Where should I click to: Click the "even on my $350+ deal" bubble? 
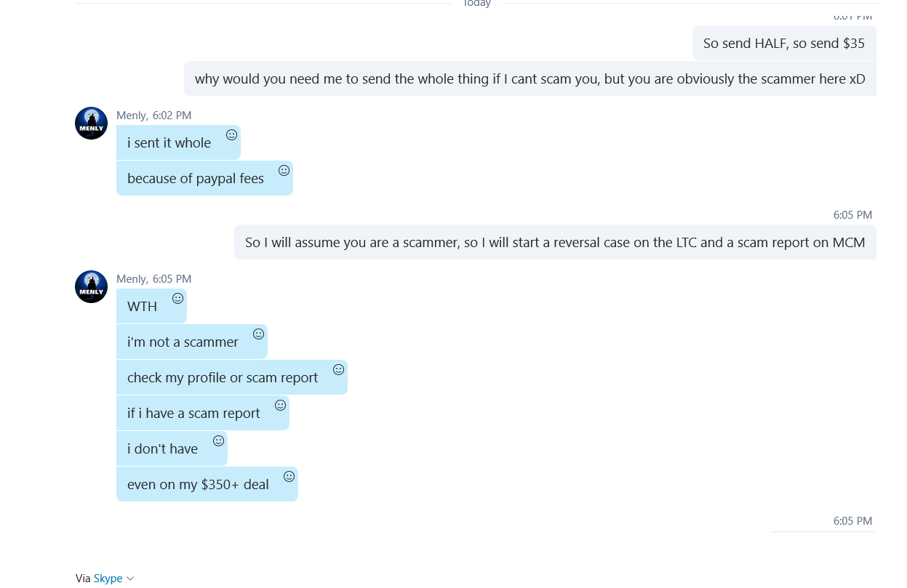coord(207,484)
